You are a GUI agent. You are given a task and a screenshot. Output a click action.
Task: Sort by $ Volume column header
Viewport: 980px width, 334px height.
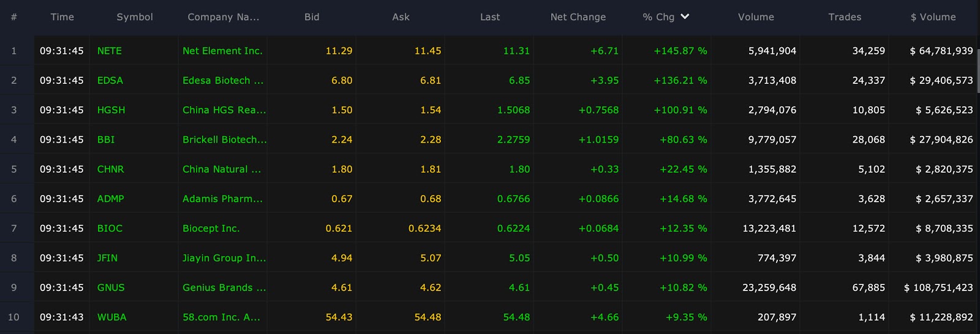(x=933, y=17)
